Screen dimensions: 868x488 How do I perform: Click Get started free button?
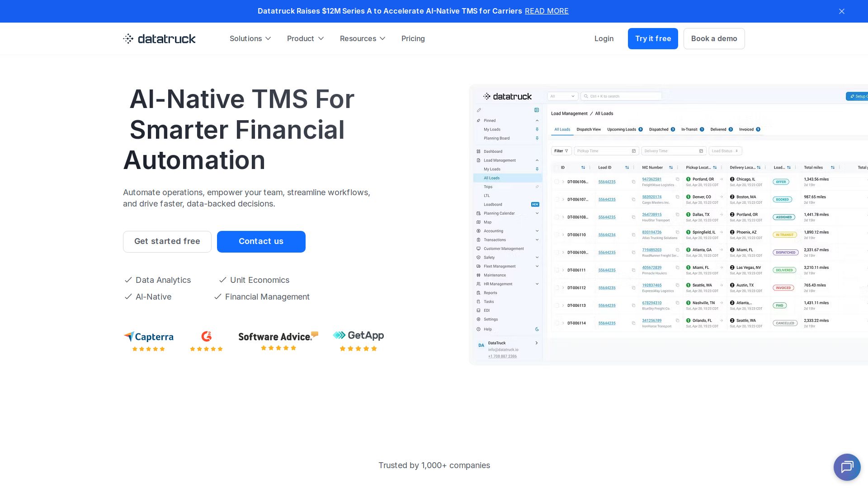pos(167,242)
